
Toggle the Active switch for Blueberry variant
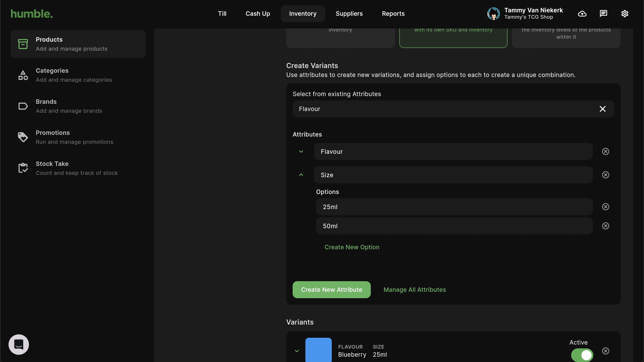point(582,355)
